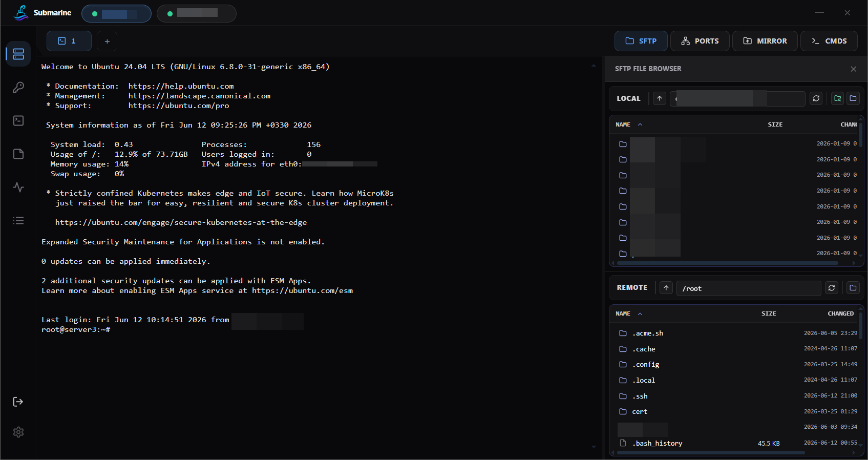Click the REMOTE pane horizontal scrollbar
Image resolution: width=868 pixels, height=460 pixels.
pos(711,453)
